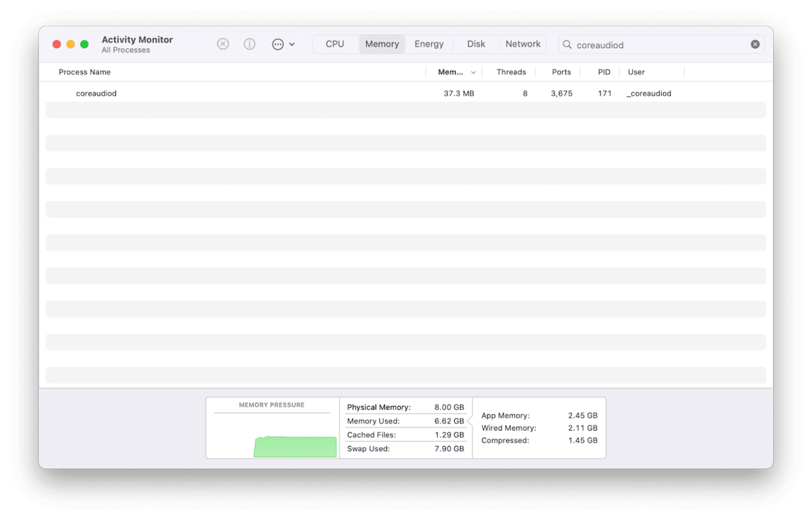
Task: Sort by the PID column header
Action: (604, 72)
